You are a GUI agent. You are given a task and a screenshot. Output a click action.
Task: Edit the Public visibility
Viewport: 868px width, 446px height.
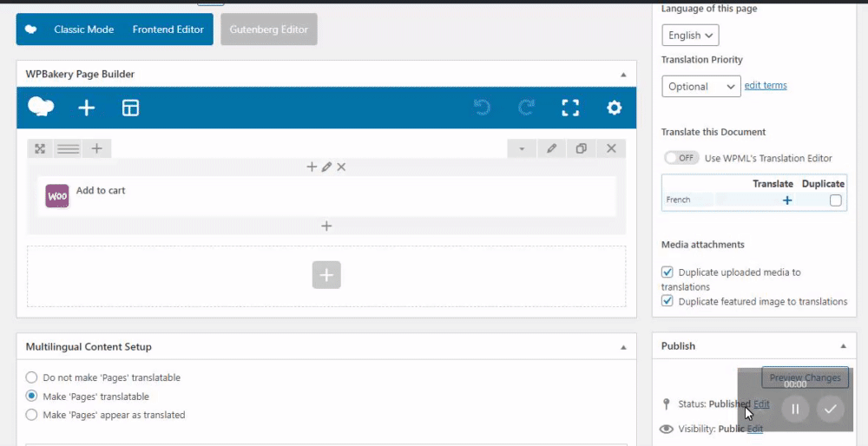click(x=755, y=429)
